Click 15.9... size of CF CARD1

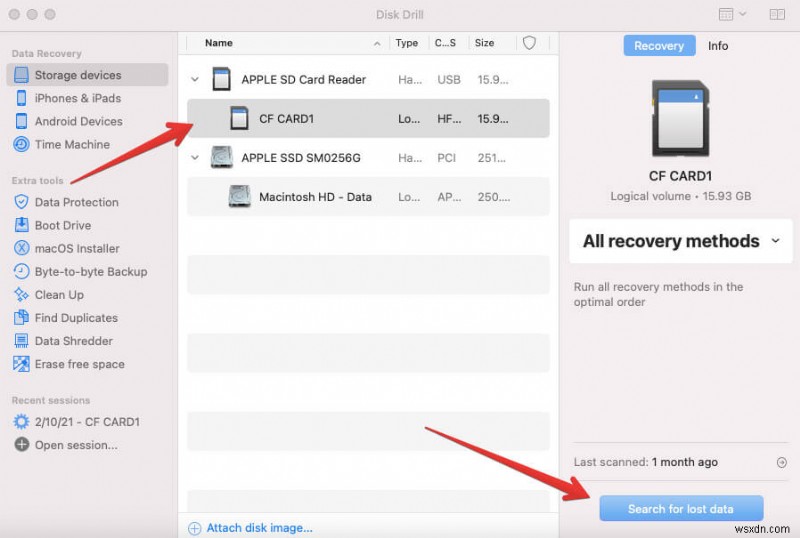pos(492,118)
